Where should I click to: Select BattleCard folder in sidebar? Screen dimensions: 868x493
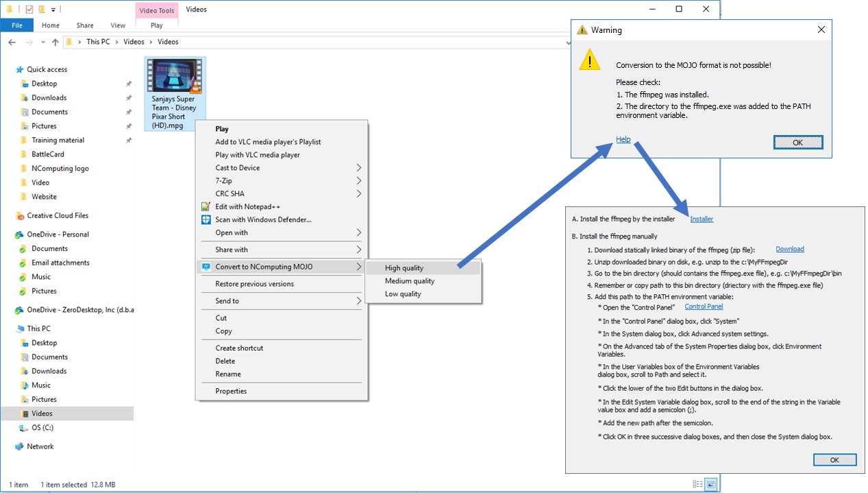pyautogui.click(x=47, y=154)
